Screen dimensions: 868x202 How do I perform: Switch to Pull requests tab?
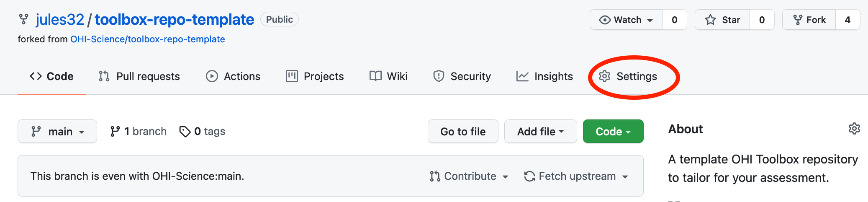pos(139,76)
